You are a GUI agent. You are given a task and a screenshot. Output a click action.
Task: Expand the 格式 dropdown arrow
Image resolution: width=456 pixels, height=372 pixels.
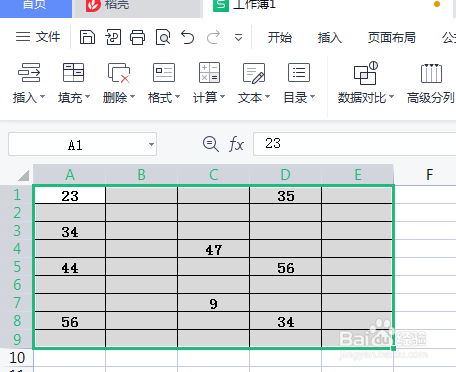point(178,97)
